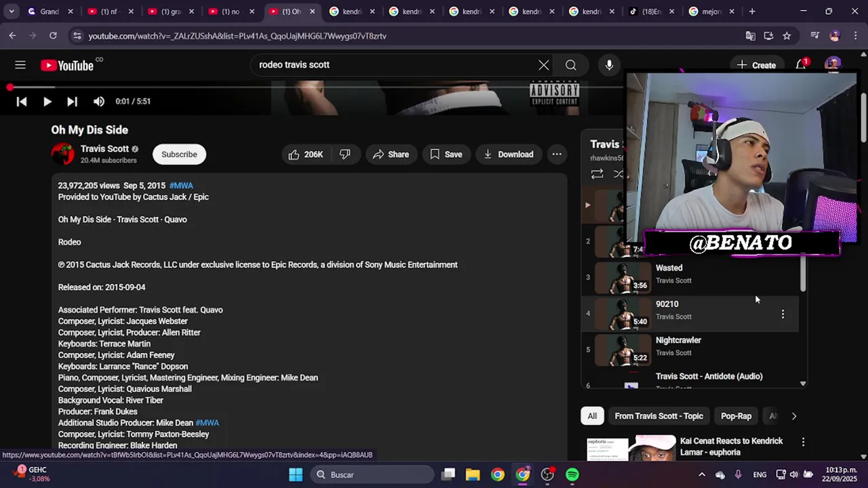The height and width of the screenshot is (488, 868).
Task: Click the browser address bar URL
Action: 237,36
